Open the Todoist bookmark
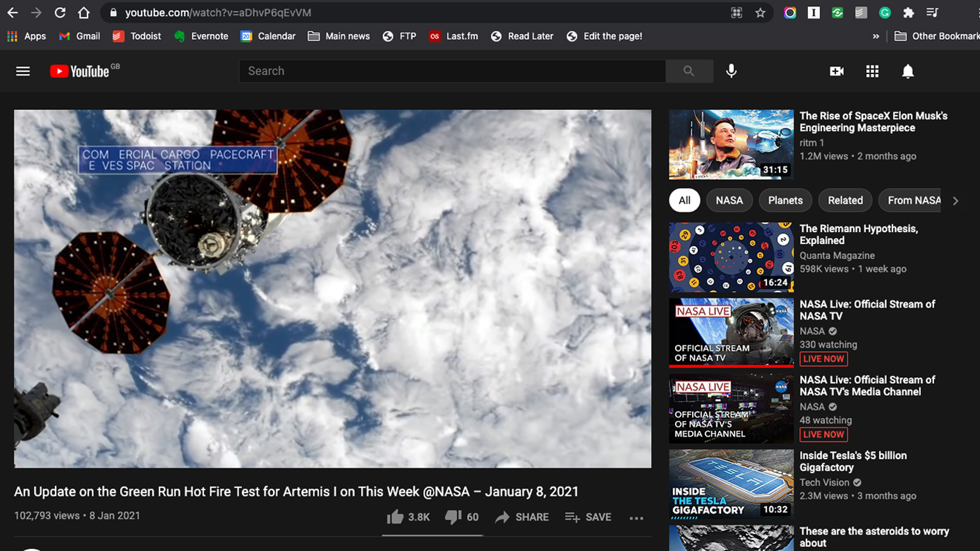 click(x=137, y=36)
